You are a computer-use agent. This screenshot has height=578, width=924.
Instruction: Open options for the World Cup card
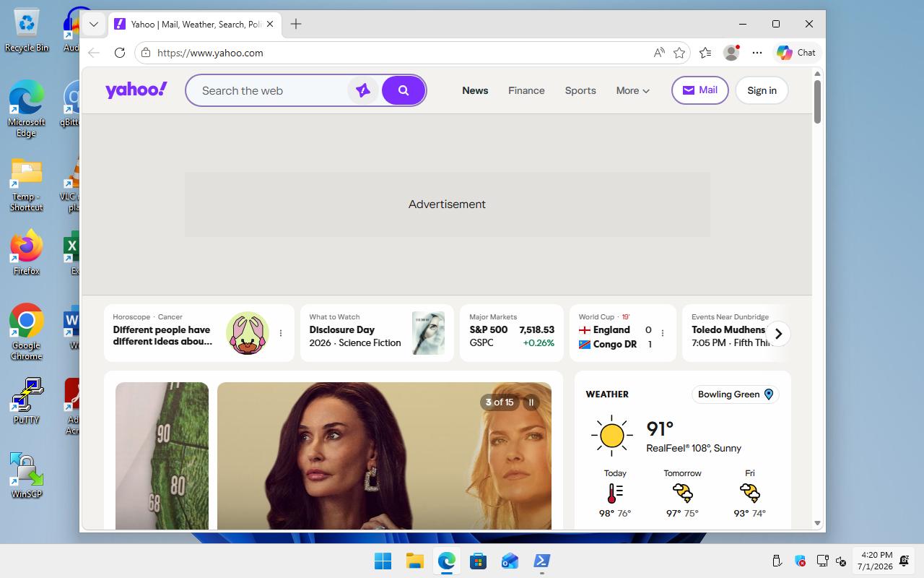point(663,333)
